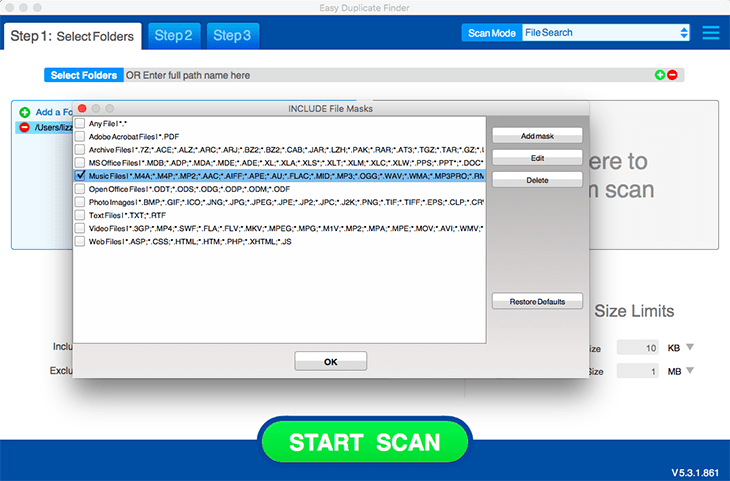The image size is (730, 481).
Task: Tick the MS Office Files checkbox
Action: [80, 163]
